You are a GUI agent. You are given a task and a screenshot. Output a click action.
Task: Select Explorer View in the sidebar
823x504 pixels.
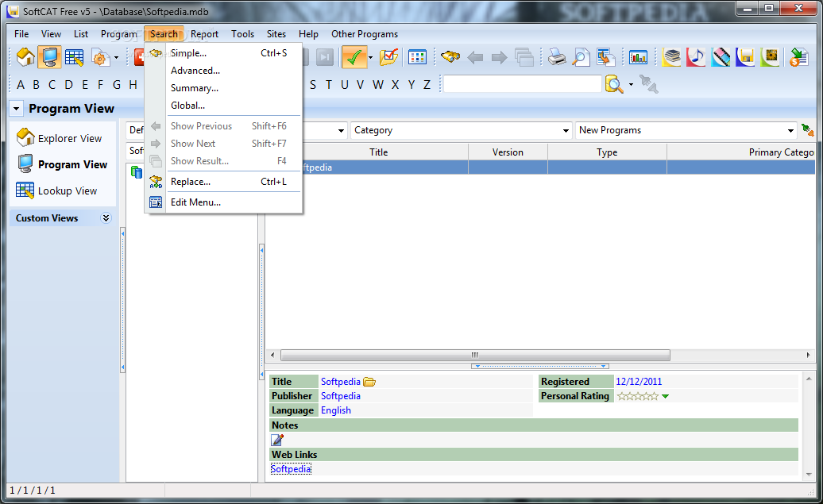[60, 138]
